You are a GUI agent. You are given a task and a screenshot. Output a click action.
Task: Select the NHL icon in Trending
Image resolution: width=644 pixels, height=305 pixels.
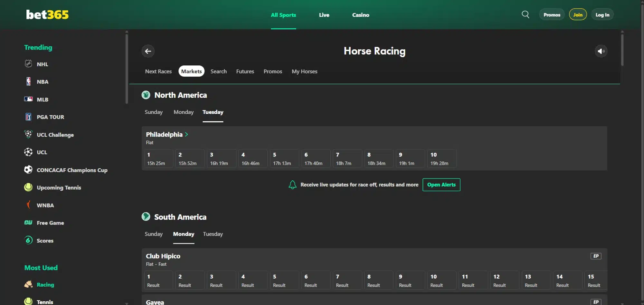pyautogui.click(x=28, y=64)
